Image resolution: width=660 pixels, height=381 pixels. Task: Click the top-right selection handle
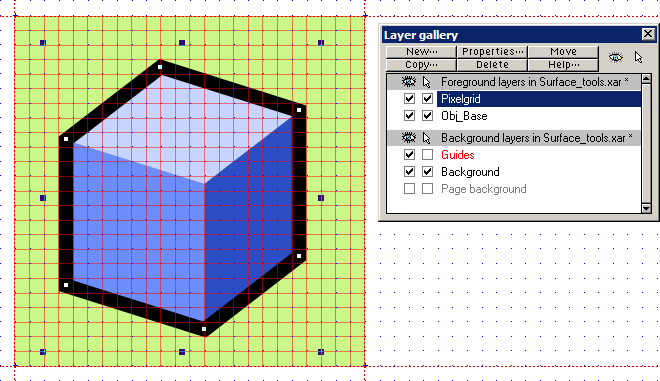click(x=321, y=43)
